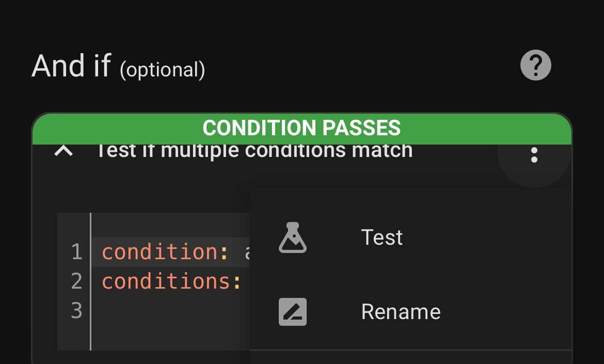Image resolution: width=604 pixels, height=364 pixels.
Task: Place cursor on the 'condition:' keyword, line 1
Action: tap(160, 252)
